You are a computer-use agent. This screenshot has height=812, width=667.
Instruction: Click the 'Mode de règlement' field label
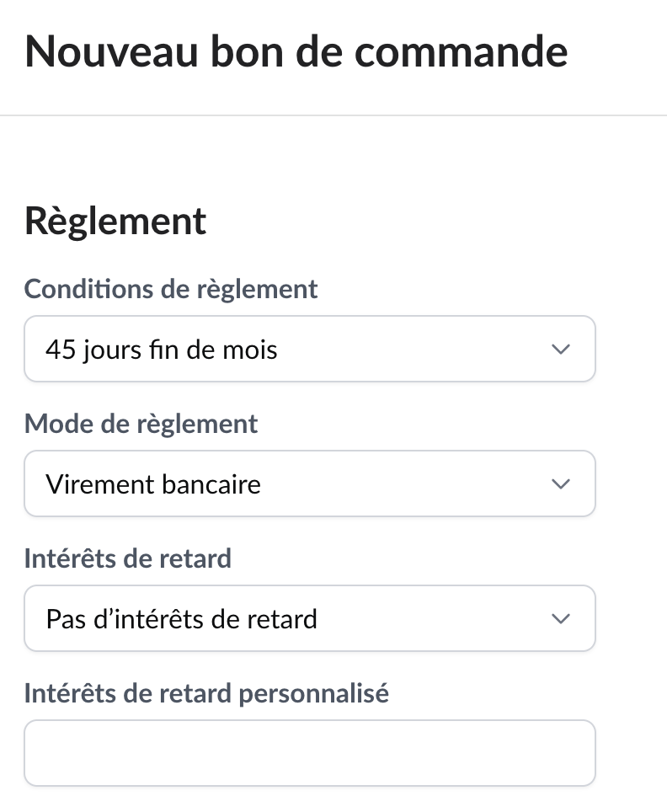[x=141, y=424]
